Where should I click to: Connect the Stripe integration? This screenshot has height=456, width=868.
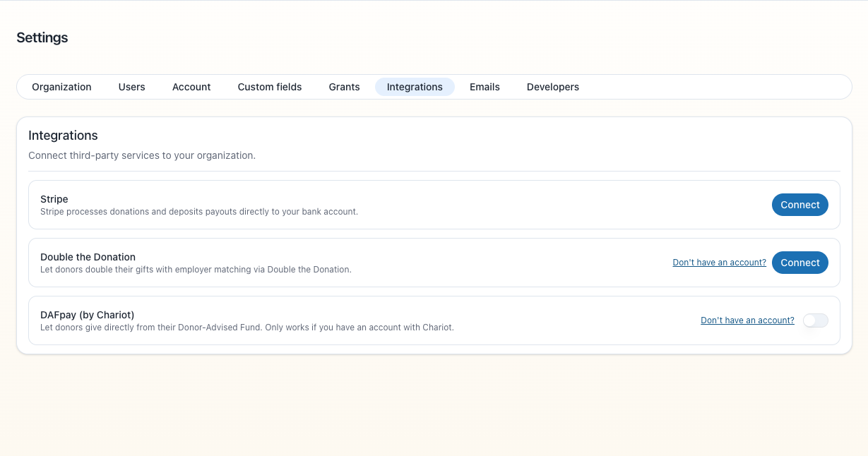pos(800,205)
